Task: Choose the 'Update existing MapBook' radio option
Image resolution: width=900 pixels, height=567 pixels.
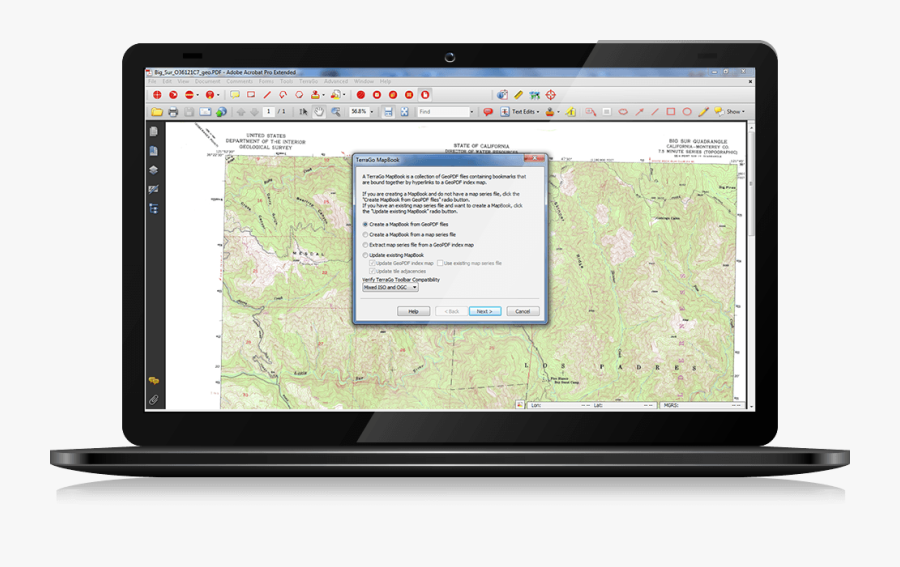Action: pyautogui.click(x=365, y=255)
